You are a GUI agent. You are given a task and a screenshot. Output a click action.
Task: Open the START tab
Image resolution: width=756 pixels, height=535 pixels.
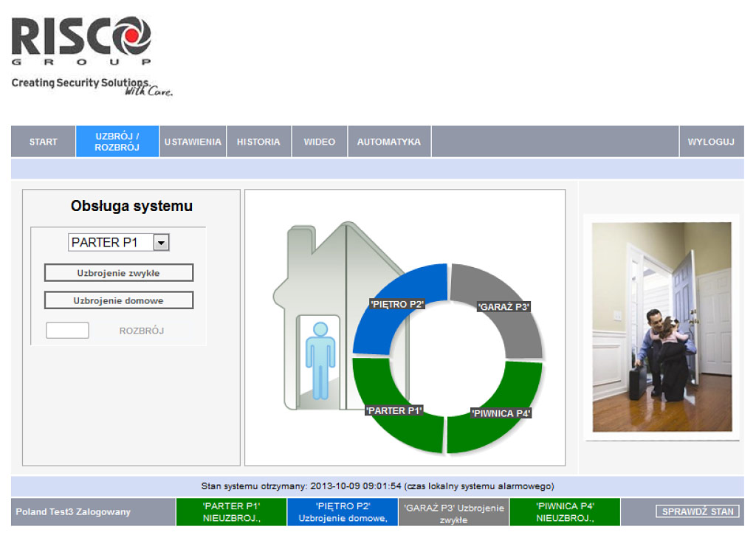pos(44,142)
